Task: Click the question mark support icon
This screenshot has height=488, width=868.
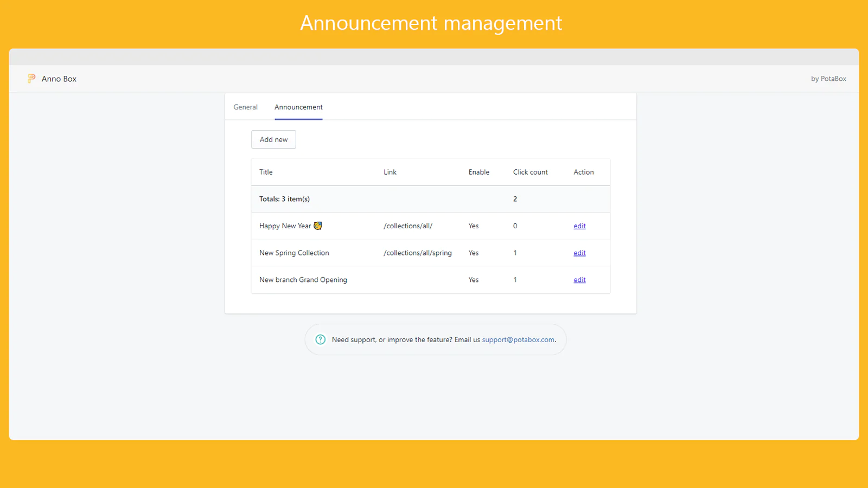Action: click(321, 339)
